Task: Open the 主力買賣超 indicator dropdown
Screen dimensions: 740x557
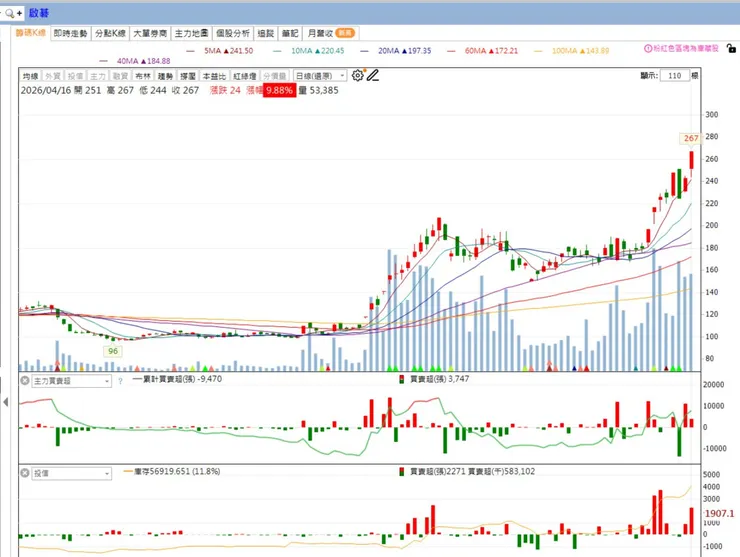Action: click(71, 381)
